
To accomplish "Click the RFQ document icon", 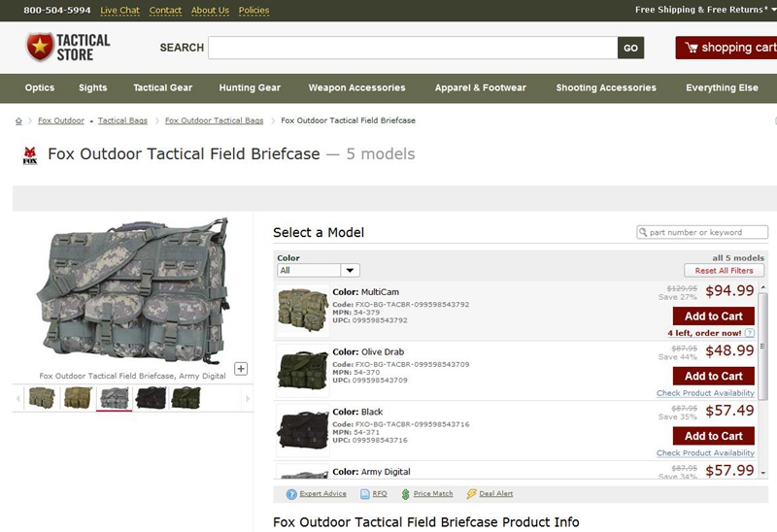I will (x=365, y=494).
